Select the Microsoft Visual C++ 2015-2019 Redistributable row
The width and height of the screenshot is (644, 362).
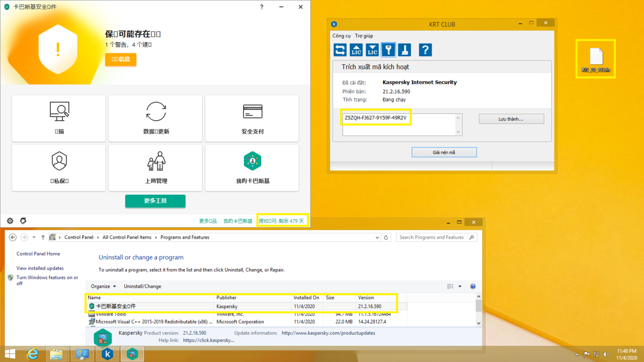[247, 322]
